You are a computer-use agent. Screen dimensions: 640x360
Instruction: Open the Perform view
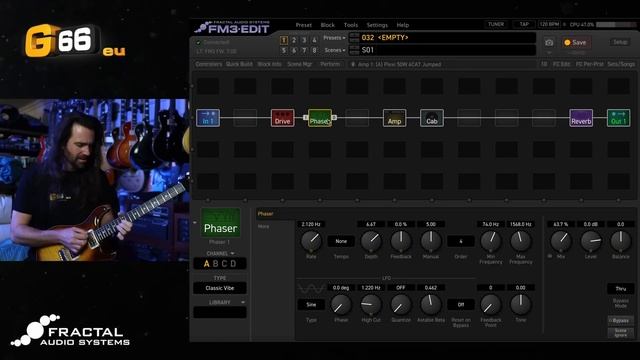(330, 64)
